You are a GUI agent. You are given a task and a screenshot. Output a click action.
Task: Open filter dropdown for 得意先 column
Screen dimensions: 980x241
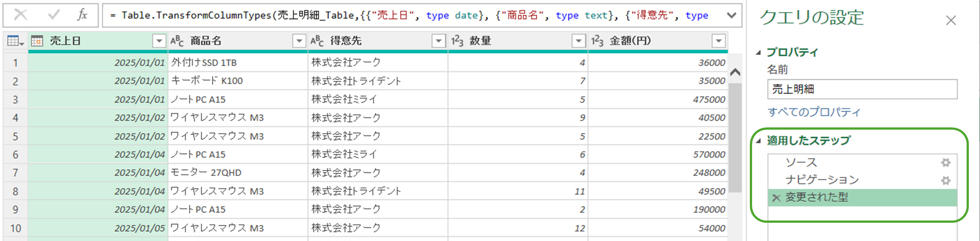pyautogui.click(x=438, y=41)
